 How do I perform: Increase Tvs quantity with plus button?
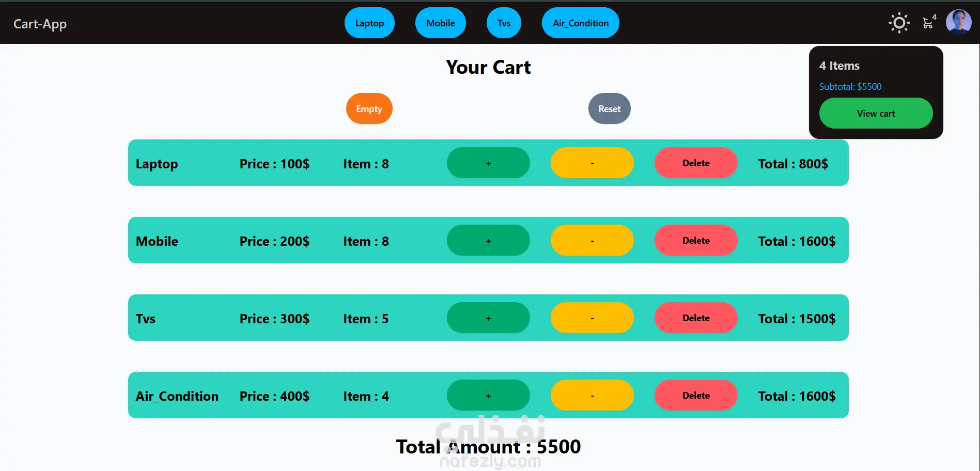[488, 318]
